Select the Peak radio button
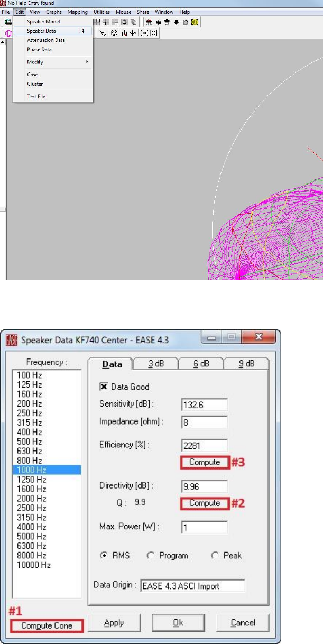Image resolution: width=323 pixels, height=644 pixels. 215,555
